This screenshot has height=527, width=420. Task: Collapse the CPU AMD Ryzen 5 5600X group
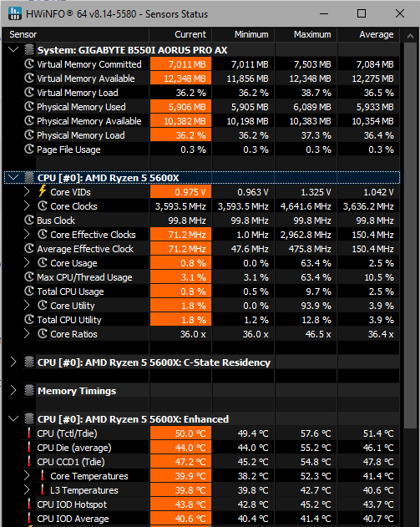(x=13, y=177)
